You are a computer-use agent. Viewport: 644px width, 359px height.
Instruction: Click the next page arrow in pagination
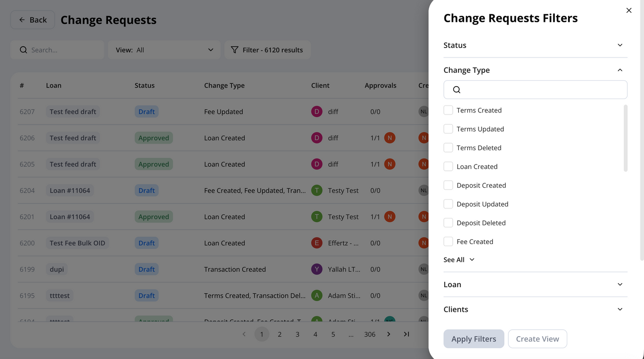point(388,334)
